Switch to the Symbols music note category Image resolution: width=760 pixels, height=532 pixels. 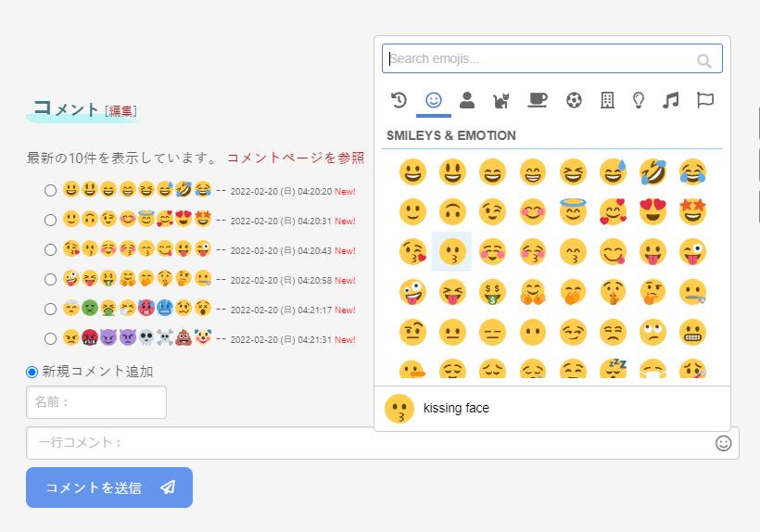671,100
